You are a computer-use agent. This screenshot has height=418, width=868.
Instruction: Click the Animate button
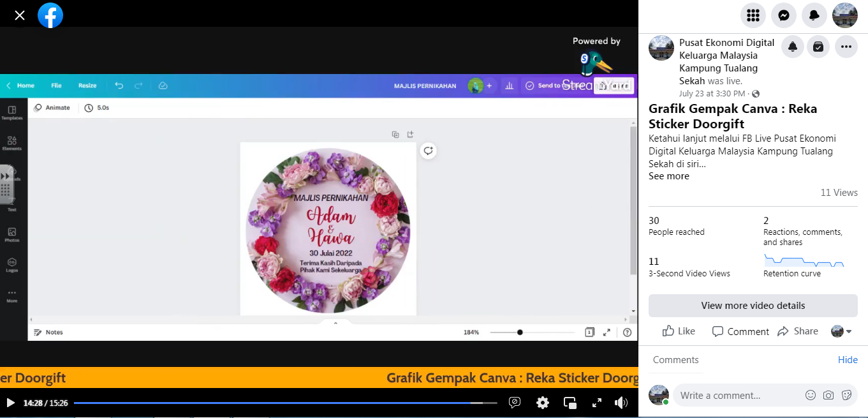tap(52, 108)
